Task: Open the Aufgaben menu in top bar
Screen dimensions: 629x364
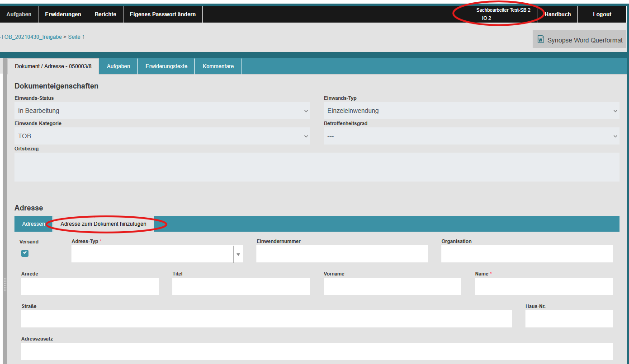Action: [19, 14]
